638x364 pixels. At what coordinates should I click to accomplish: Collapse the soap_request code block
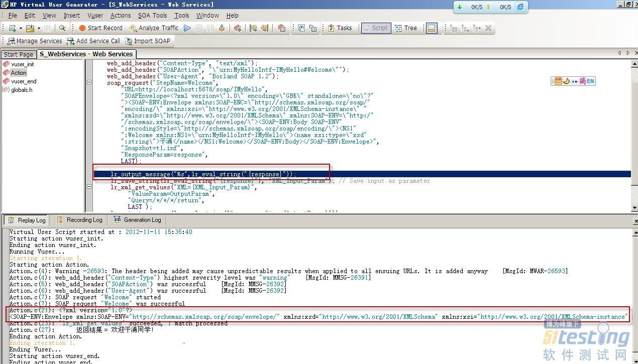[x=89, y=82]
